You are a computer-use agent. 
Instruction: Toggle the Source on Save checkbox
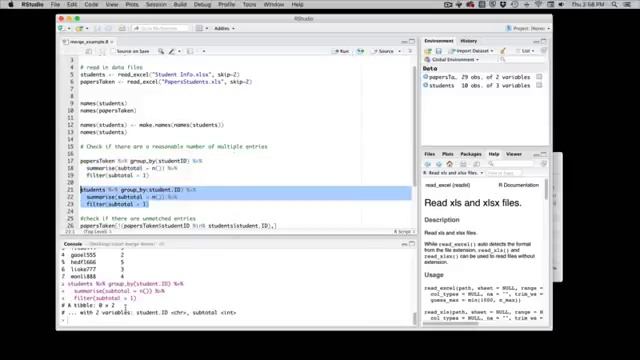click(113, 51)
